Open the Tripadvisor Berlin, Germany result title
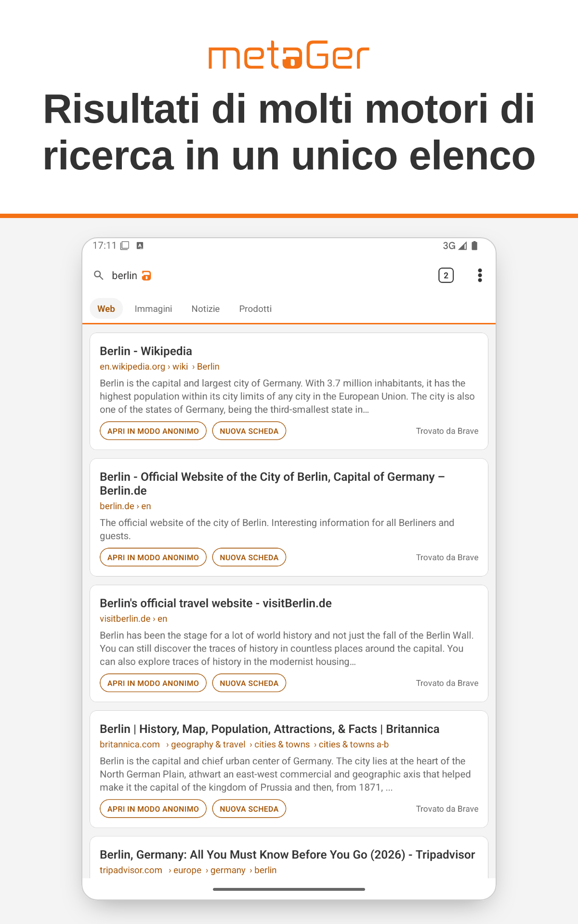This screenshot has height=924, width=578. [288, 854]
